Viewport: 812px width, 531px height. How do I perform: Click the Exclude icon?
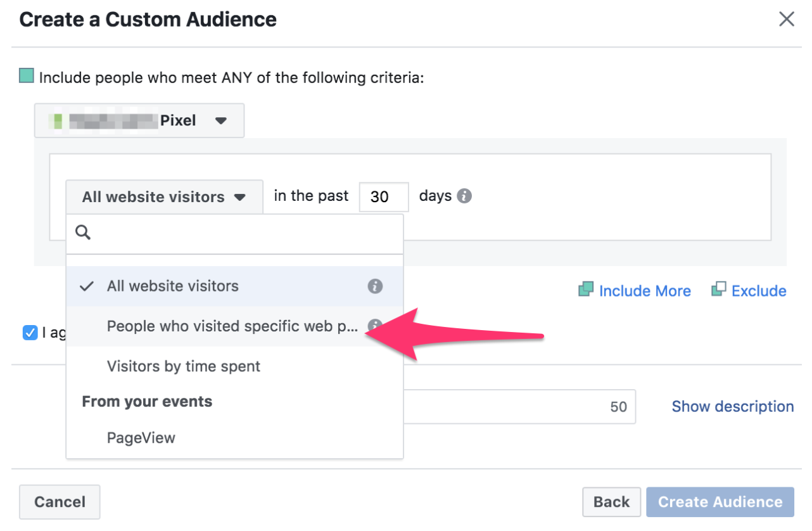718,290
